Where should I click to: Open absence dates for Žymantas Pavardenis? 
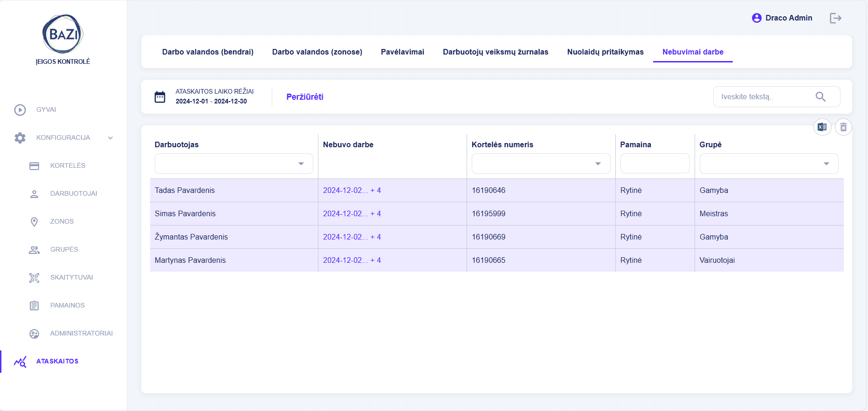tap(352, 237)
